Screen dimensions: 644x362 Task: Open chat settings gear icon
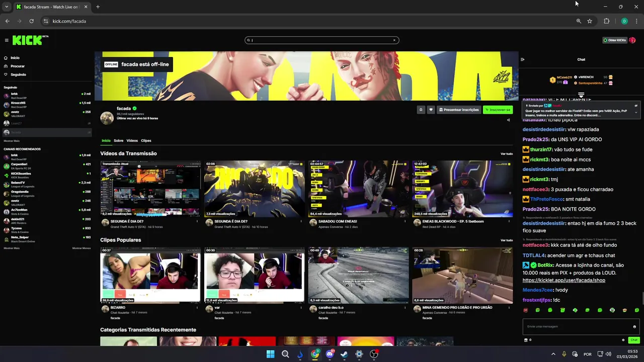(x=623, y=340)
